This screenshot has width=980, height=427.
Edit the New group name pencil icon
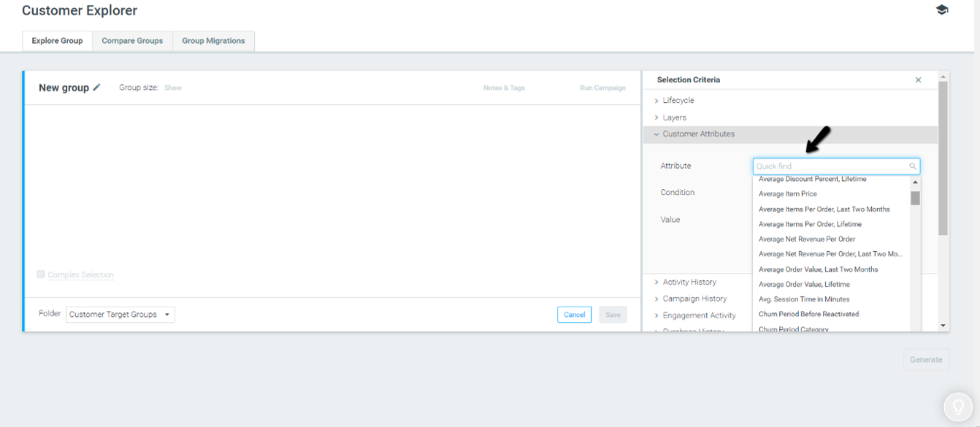(97, 88)
